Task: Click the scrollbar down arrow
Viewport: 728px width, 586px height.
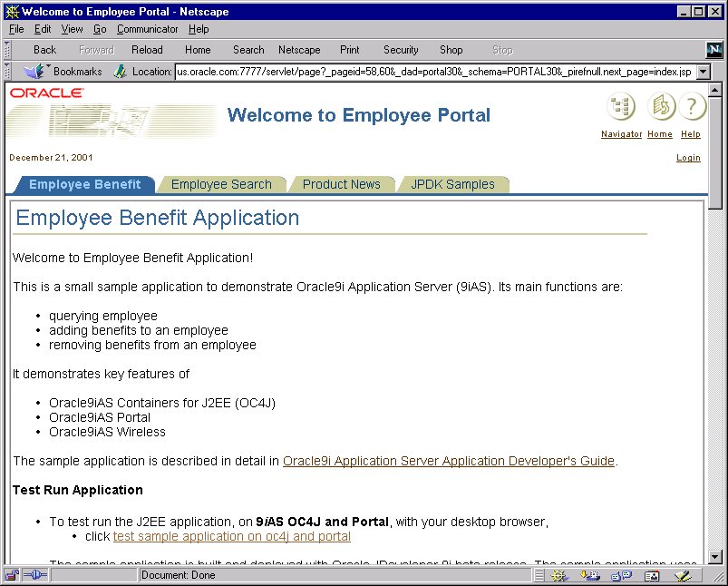Action: [x=715, y=556]
